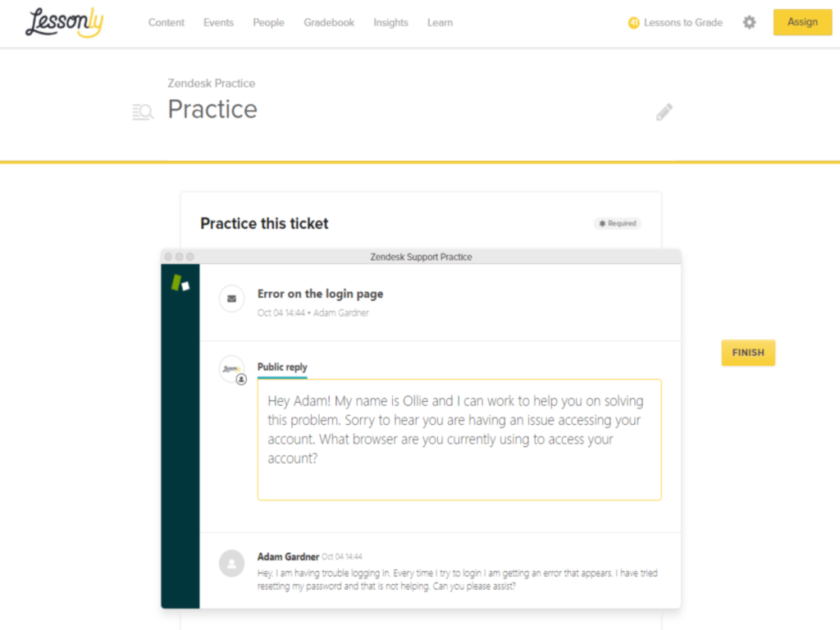This screenshot has width=840, height=630.
Task: Open the Learn menu
Action: click(440, 23)
